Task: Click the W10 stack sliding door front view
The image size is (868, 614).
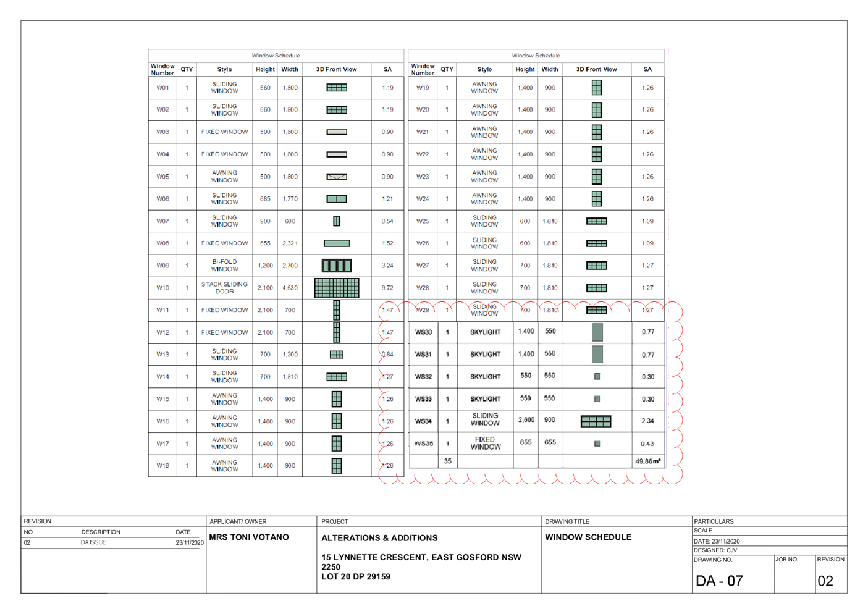Action: (x=337, y=288)
